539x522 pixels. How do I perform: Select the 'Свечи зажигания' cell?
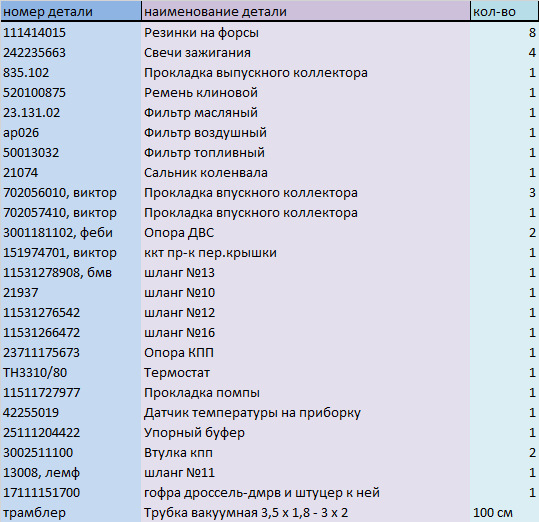click(x=305, y=53)
